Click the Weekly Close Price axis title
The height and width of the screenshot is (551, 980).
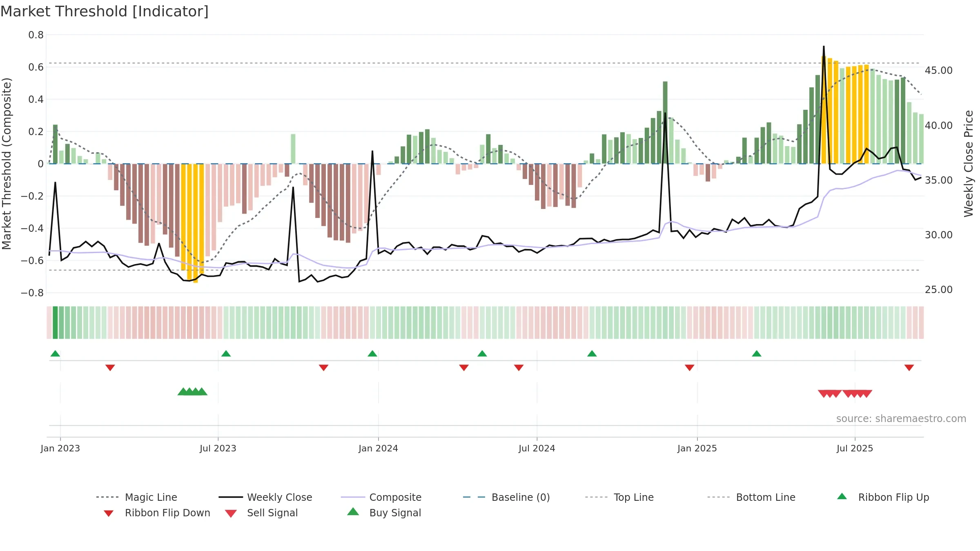click(x=969, y=163)
